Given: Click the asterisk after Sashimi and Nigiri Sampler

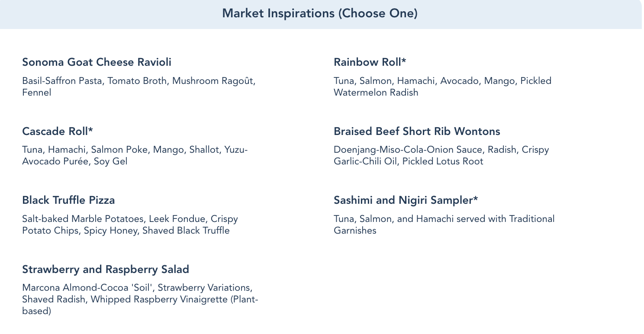Looking at the screenshot, I should [475, 199].
